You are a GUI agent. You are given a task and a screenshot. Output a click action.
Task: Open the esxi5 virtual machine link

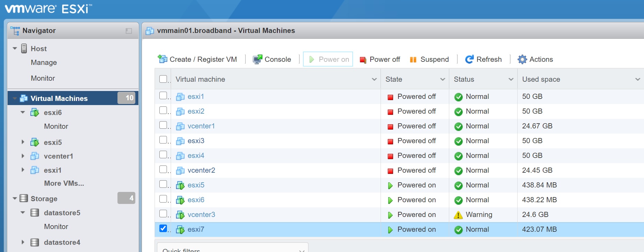[x=196, y=185]
